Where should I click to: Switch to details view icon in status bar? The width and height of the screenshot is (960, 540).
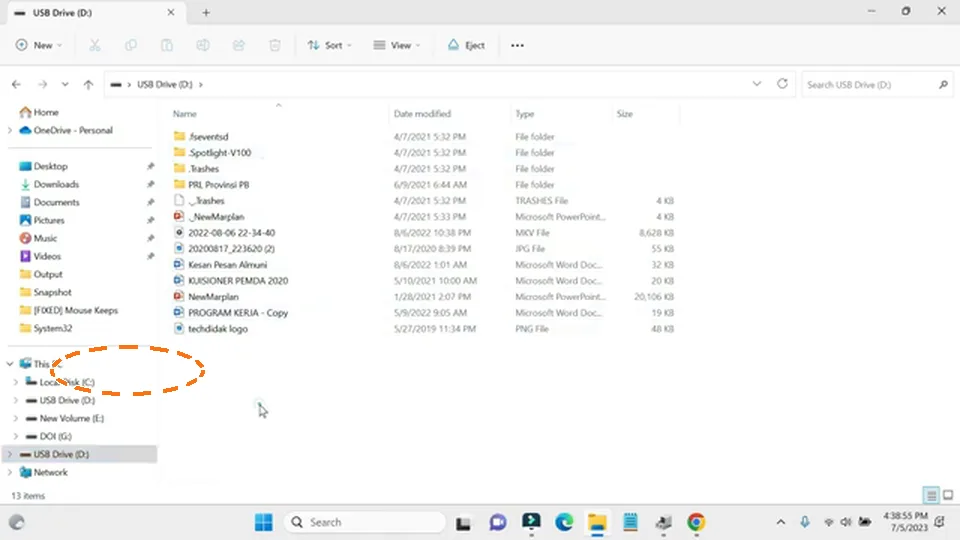[931, 495]
